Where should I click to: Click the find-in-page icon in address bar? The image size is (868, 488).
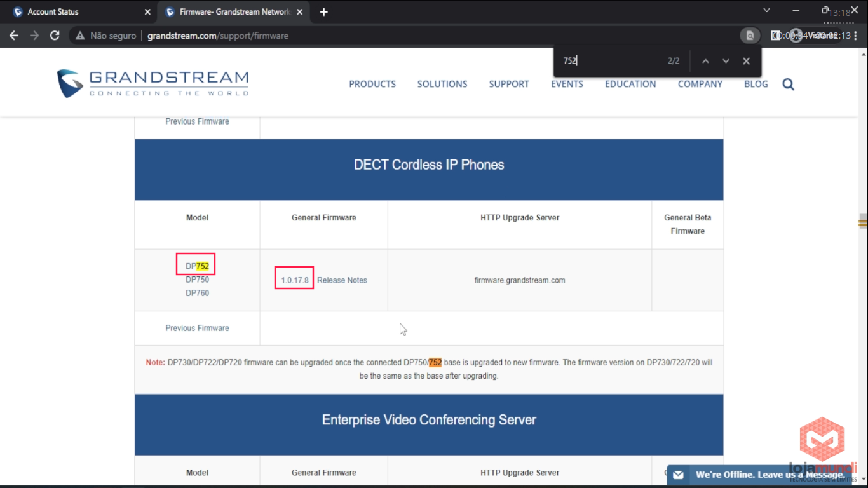tap(750, 36)
